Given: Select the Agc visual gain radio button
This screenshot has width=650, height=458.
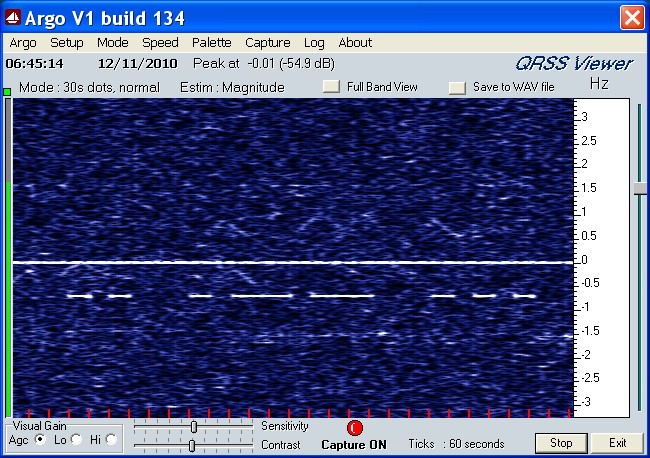Looking at the screenshot, I should coord(40,439).
